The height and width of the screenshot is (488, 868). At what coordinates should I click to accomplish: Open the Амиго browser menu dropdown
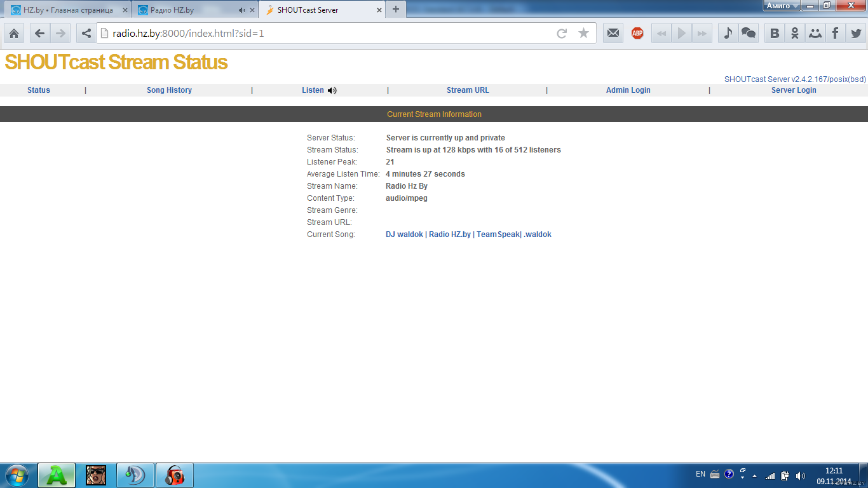[782, 6]
